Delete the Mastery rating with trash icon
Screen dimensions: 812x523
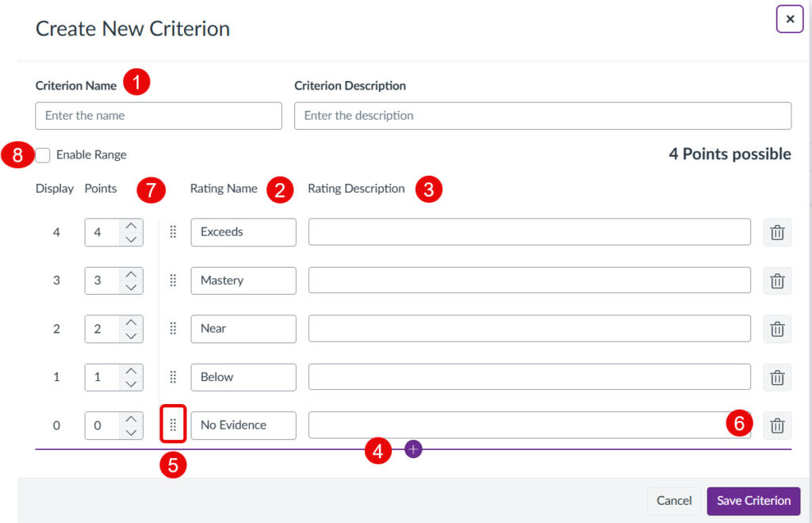click(x=777, y=281)
